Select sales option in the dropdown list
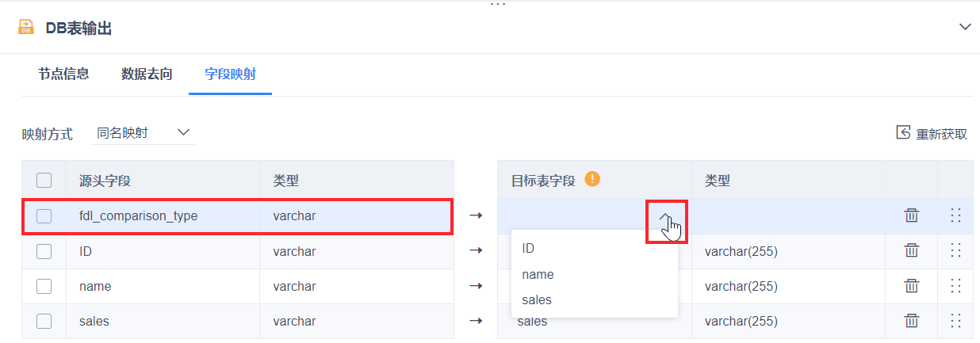The image size is (980, 343). point(537,300)
